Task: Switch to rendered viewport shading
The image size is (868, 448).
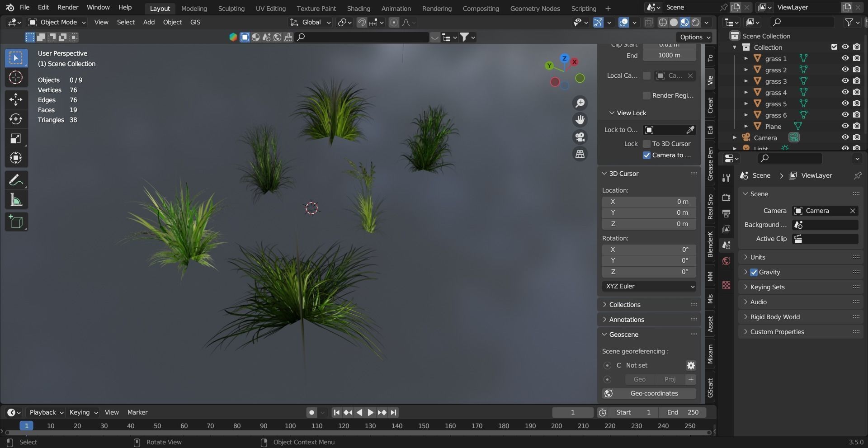Action: 696,22
